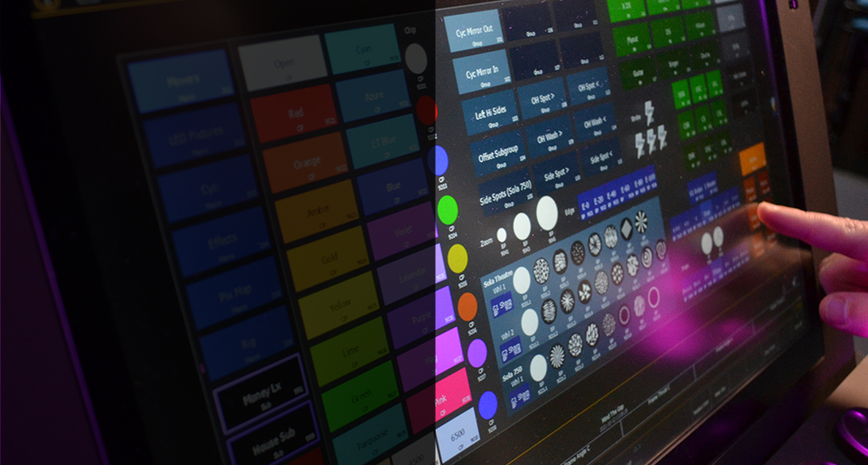Screen dimensions: 868x465
Task: Select the large ring gobo ending Sola 750 row
Action: click(654, 296)
